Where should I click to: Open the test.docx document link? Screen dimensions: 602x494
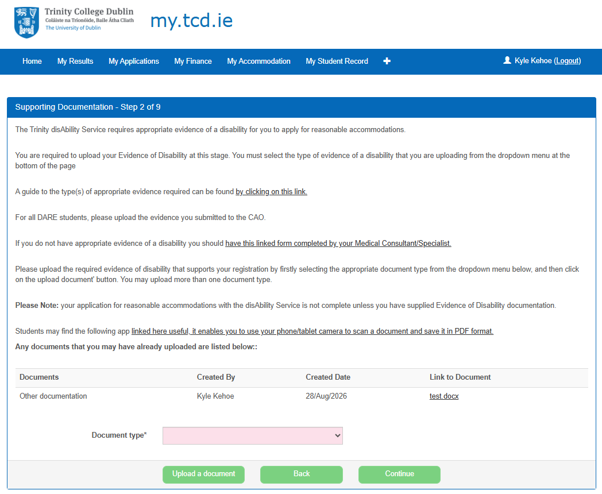tap(444, 396)
